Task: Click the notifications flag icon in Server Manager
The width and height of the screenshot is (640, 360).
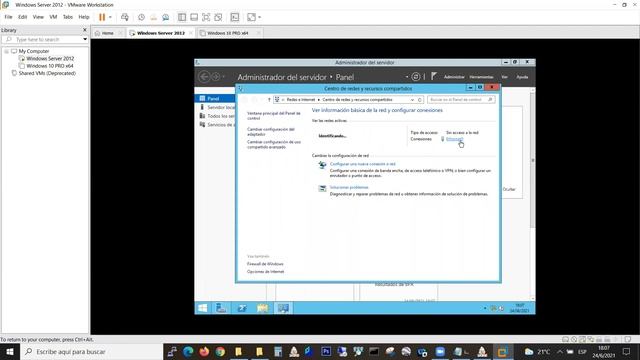Action: point(433,76)
